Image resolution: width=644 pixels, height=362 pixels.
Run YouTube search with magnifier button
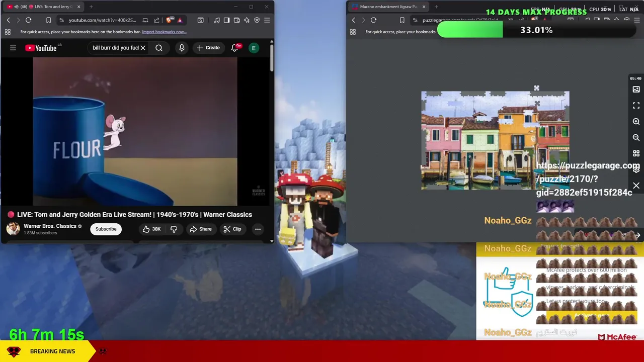[159, 48]
